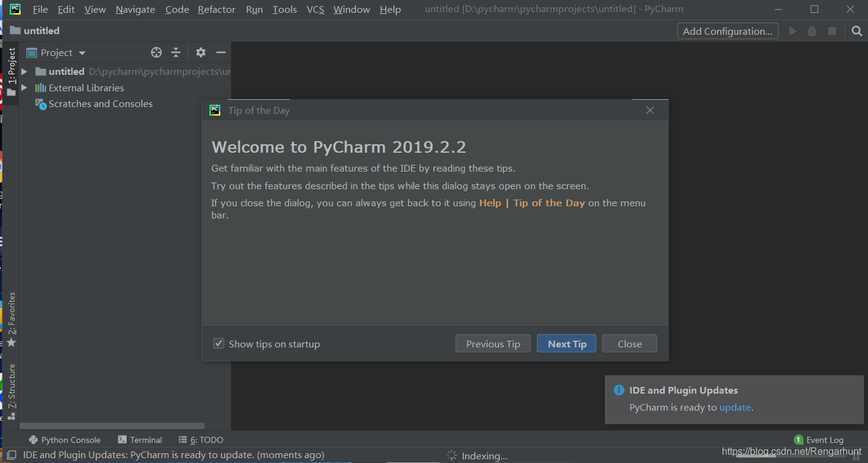Click the Next Tip button
Viewport: 868px width, 463px height.
pos(567,344)
